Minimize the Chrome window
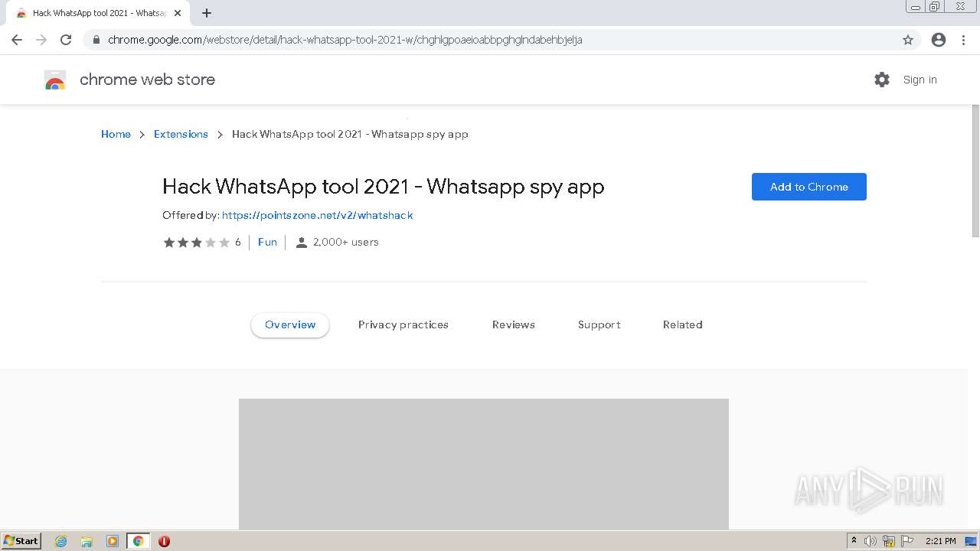Screen dimensions: 980x551 pyautogui.click(x=916, y=7)
